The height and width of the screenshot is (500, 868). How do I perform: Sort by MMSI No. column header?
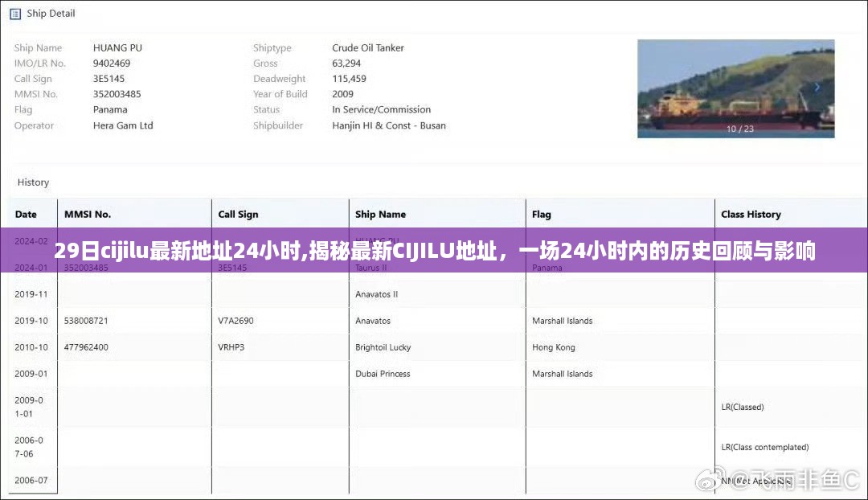(88, 215)
